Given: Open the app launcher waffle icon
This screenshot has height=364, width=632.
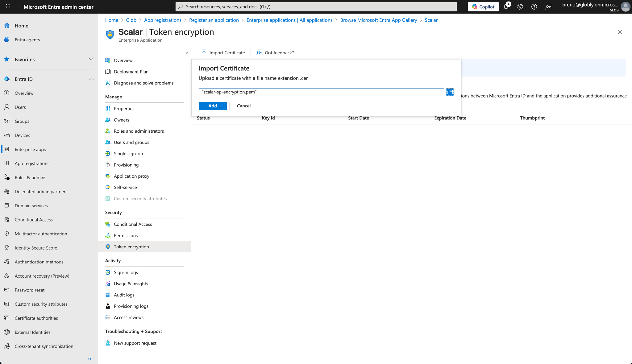Looking at the screenshot, I should coord(8,6).
